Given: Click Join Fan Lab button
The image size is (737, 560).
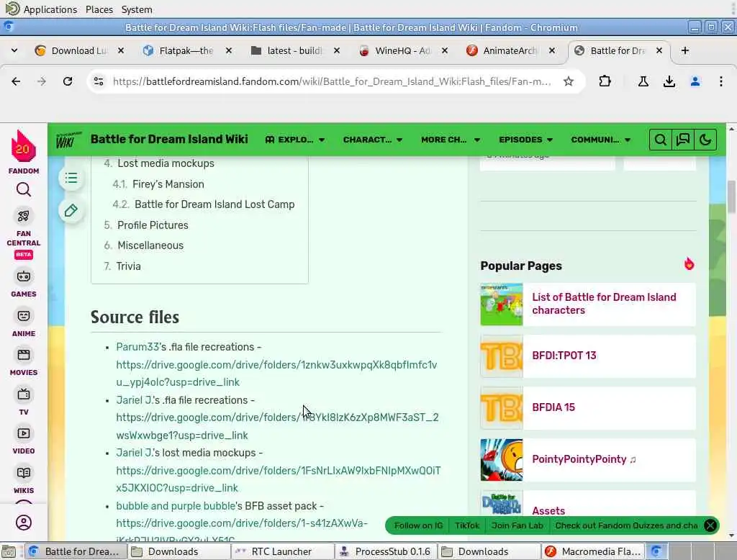Looking at the screenshot, I should click(x=517, y=525).
